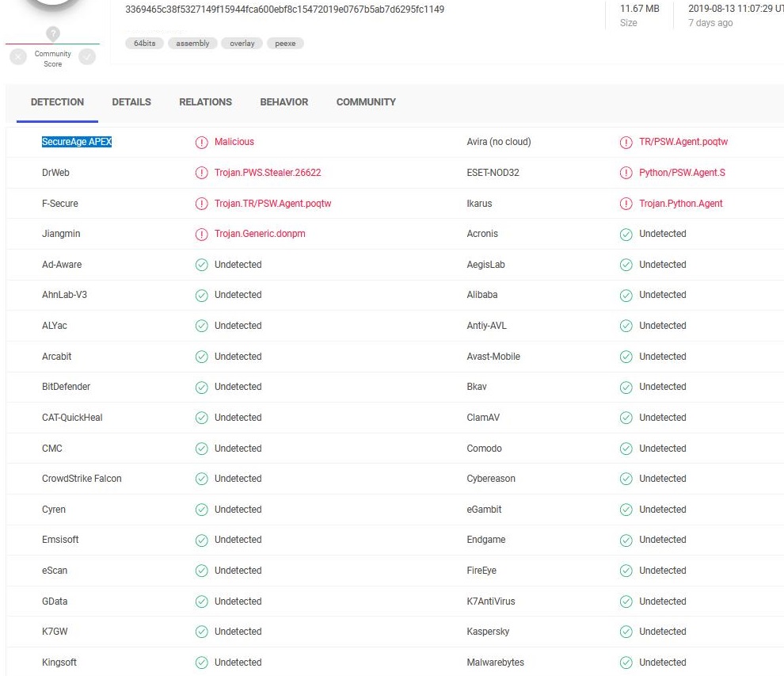
Task: Click the overlay tag
Action: coord(242,44)
